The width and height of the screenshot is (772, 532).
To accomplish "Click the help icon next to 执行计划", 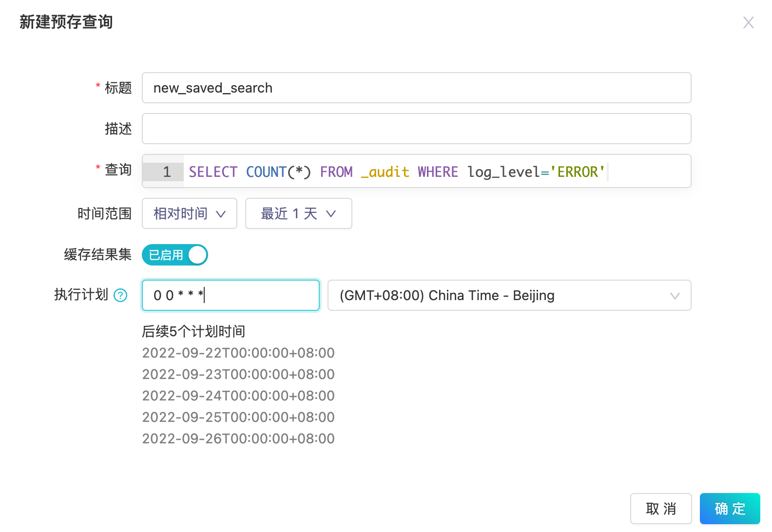I will (x=120, y=295).
